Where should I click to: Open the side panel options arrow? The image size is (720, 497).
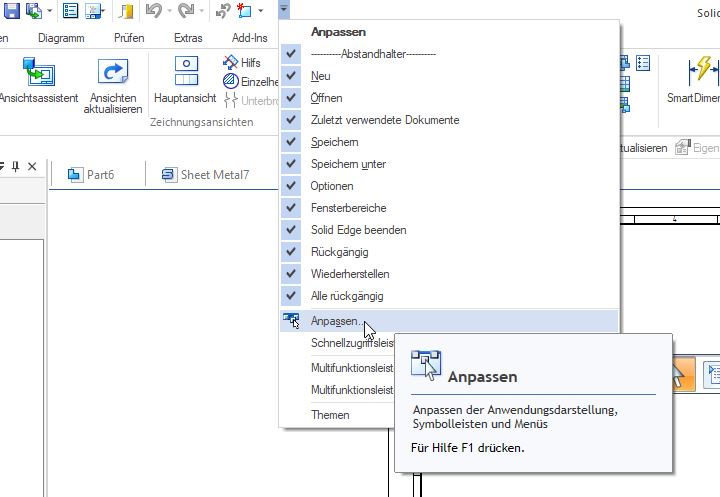(1, 166)
